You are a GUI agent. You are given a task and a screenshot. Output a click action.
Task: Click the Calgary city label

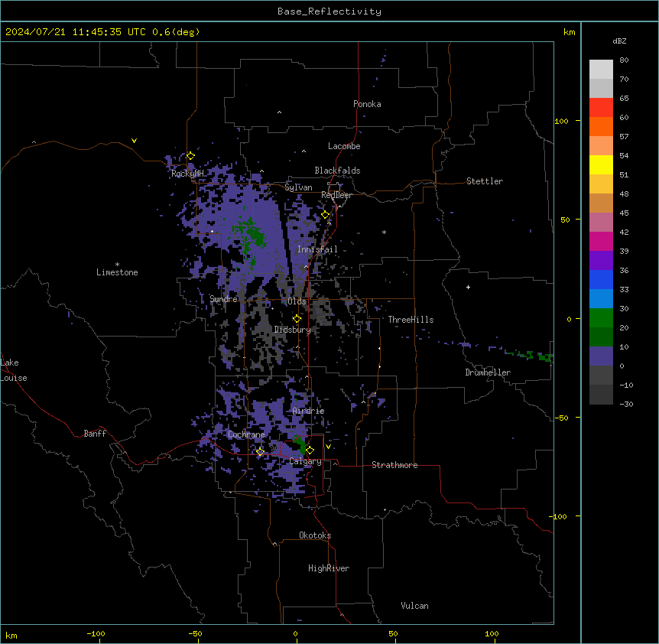pos(306,461)
